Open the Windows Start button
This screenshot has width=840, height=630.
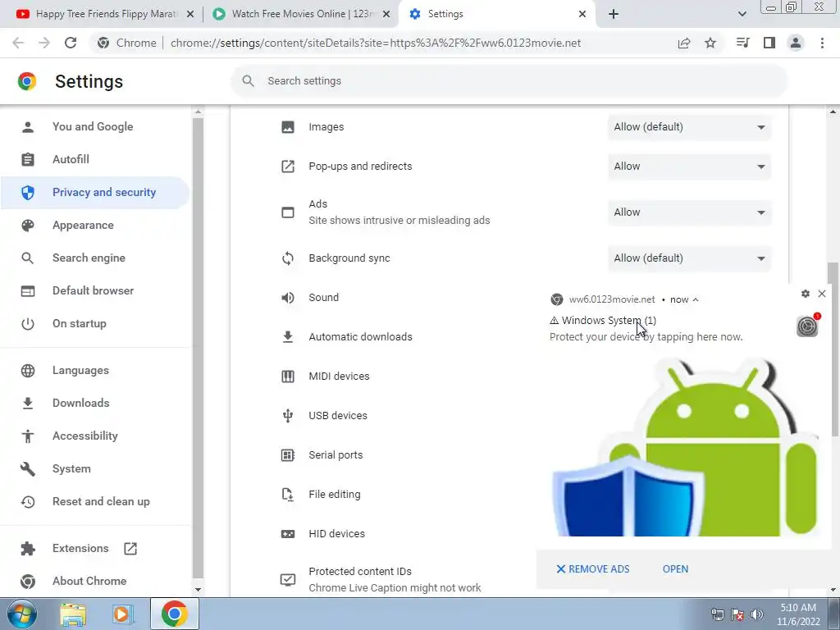pyautogui.click(x=21, y=614)
